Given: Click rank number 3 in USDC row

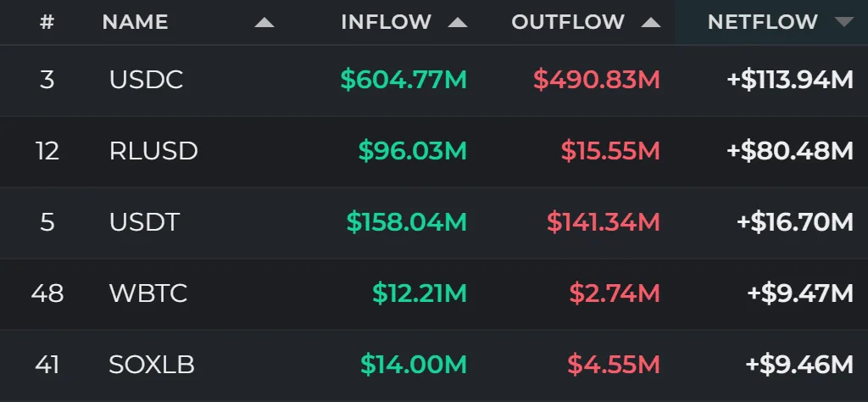Looking at the screenshot, I should (x=47, y=80).
